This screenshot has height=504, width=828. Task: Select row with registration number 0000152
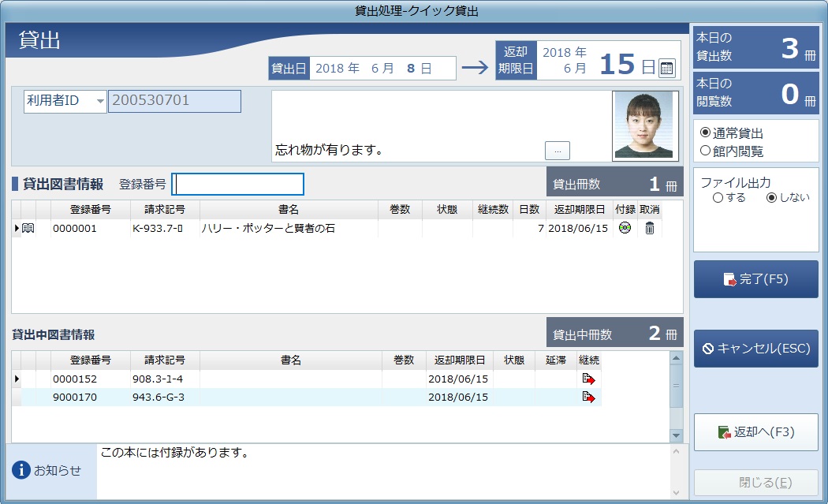click(306, 379)
